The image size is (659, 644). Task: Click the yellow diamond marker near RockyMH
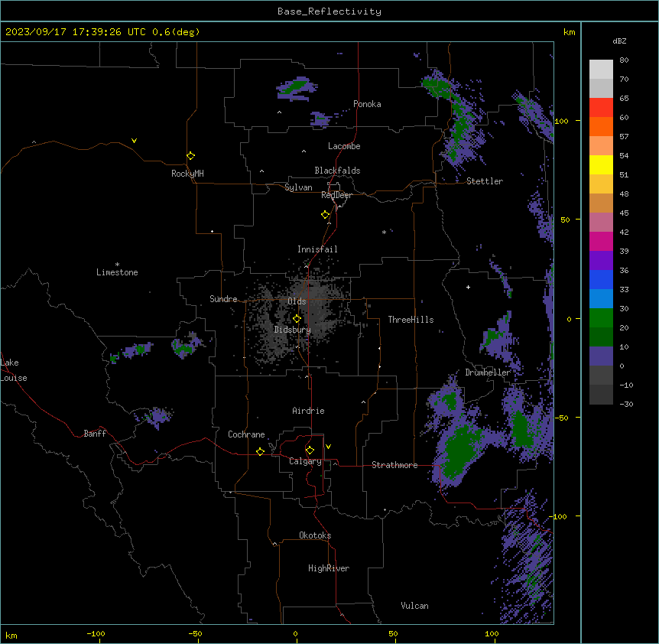[190, 155]
